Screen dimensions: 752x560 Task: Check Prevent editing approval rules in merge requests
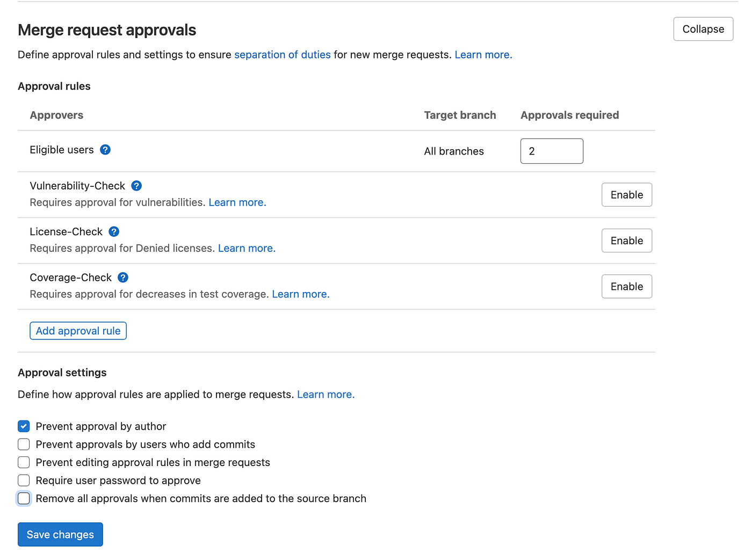24,462
